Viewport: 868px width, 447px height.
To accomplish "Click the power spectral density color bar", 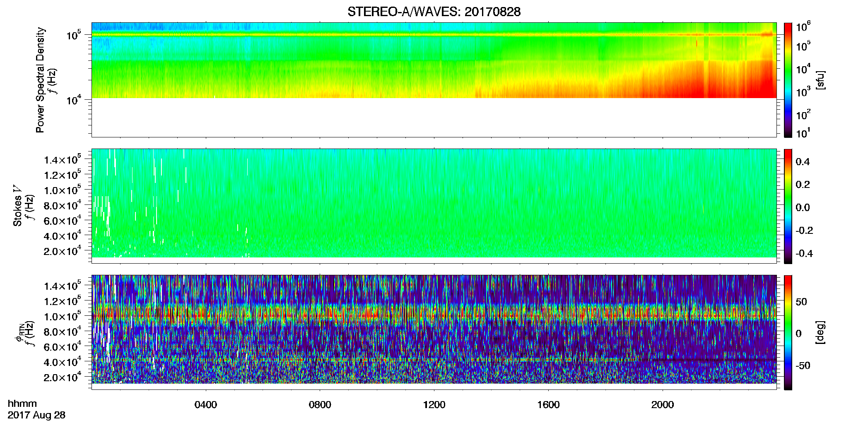I will coord(788,80).
